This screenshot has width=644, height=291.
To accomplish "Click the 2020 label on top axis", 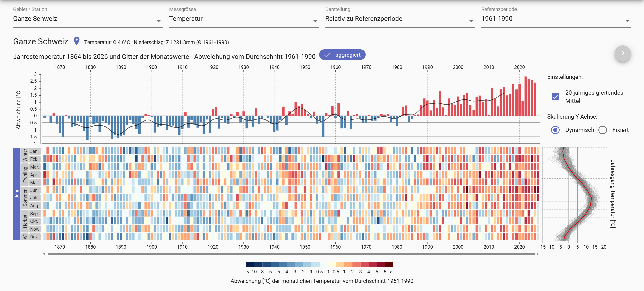I will (x=519, y=67).
